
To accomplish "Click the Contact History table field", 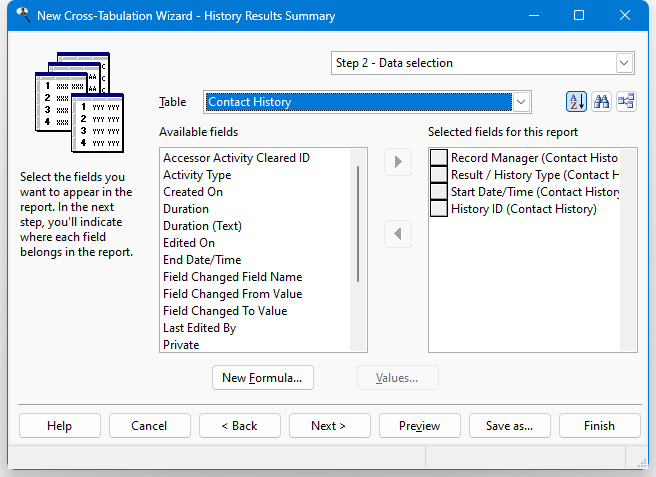I will (359, 102).
